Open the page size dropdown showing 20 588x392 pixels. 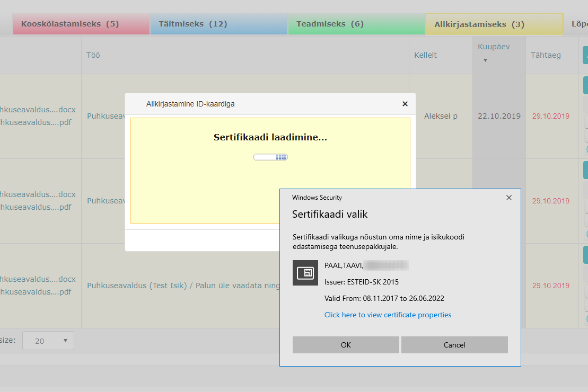(48, 341)
